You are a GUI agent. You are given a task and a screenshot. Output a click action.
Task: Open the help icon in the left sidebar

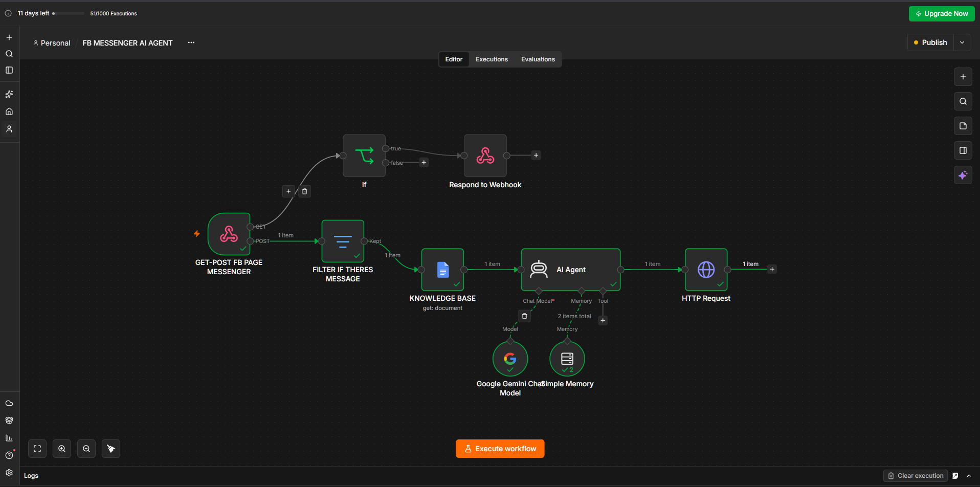tap(9, 455)
